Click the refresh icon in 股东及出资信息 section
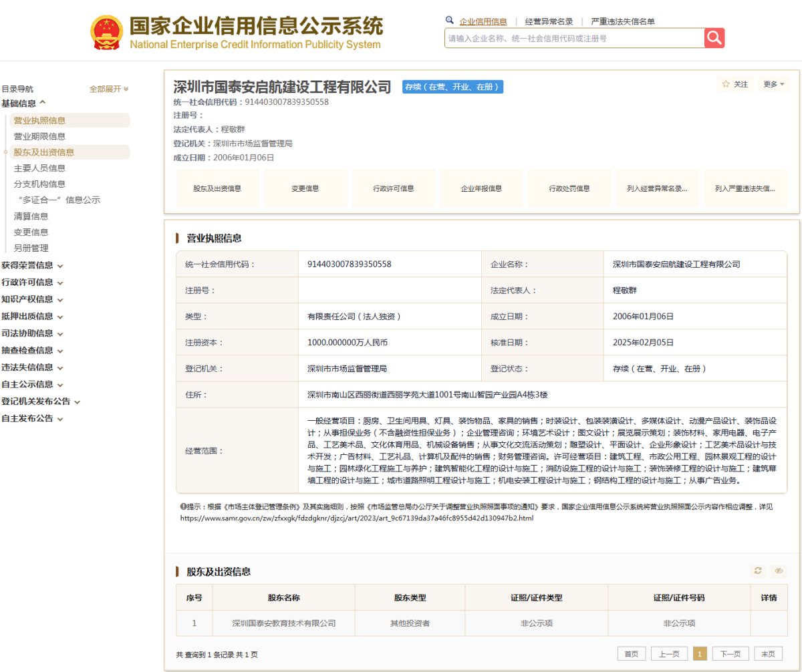This screenshot has width=802, height=672. [x=758, y=570]
